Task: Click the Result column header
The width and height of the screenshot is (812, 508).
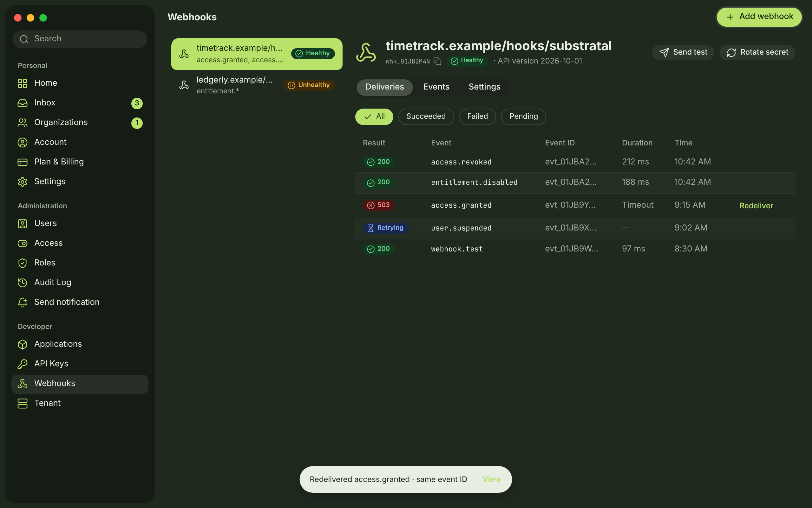Action: pyautogui.click(x=374, y=143)
